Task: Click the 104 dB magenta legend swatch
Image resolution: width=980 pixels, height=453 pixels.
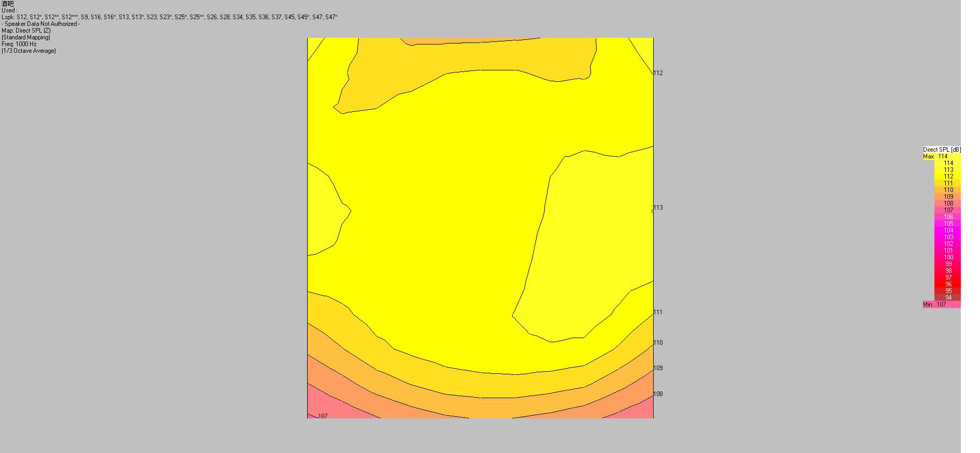Action: click(947, 230)
